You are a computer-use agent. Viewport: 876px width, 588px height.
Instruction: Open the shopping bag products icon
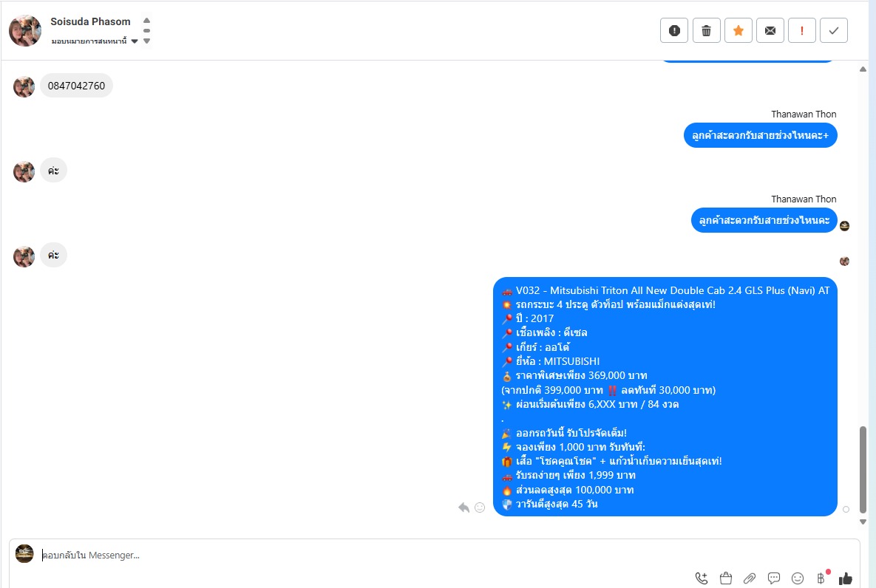click(726, 578)
